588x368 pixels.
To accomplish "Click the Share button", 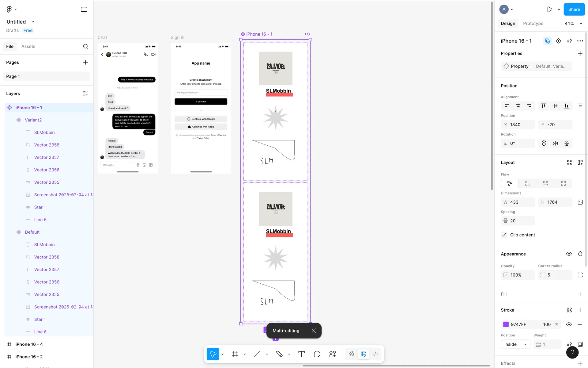I will click(574, 10).
